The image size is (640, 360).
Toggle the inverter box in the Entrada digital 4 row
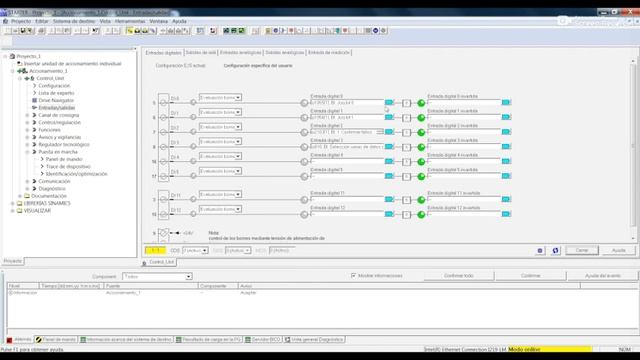(x=406, y=162)
